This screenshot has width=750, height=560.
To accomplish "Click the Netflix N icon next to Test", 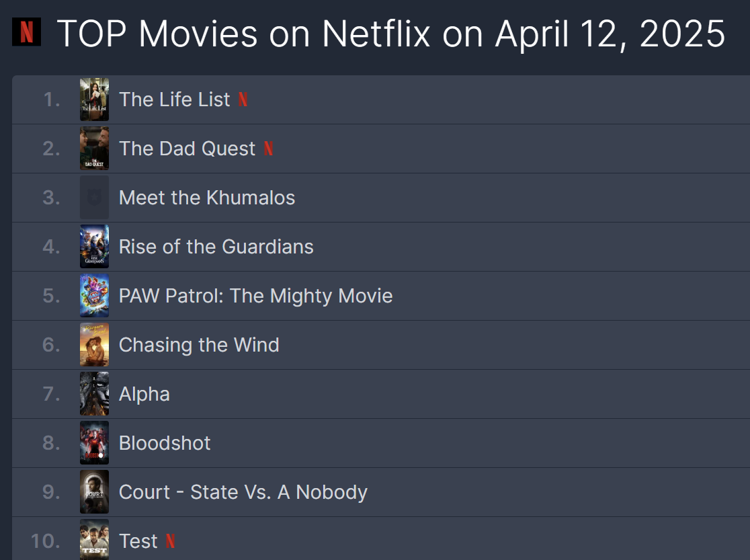I will coord(171,541).
